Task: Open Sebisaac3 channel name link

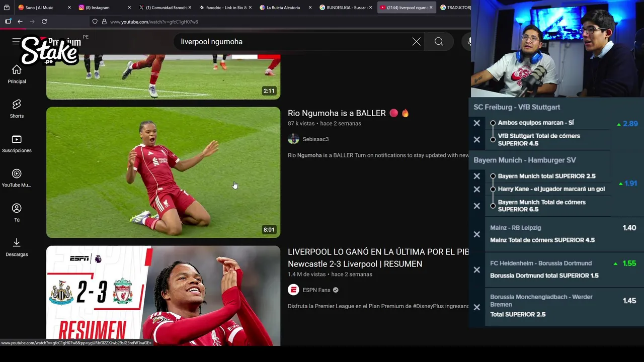Action: click(315, 139)
